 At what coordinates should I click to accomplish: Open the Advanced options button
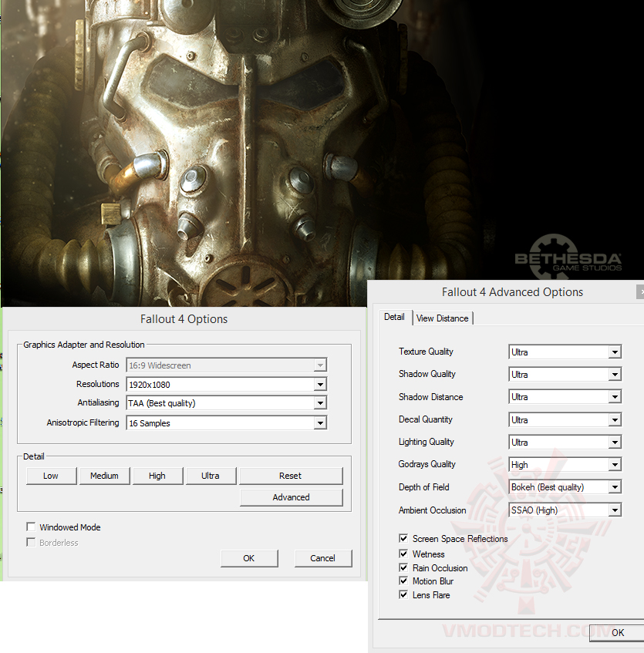(x=292, y=497)
